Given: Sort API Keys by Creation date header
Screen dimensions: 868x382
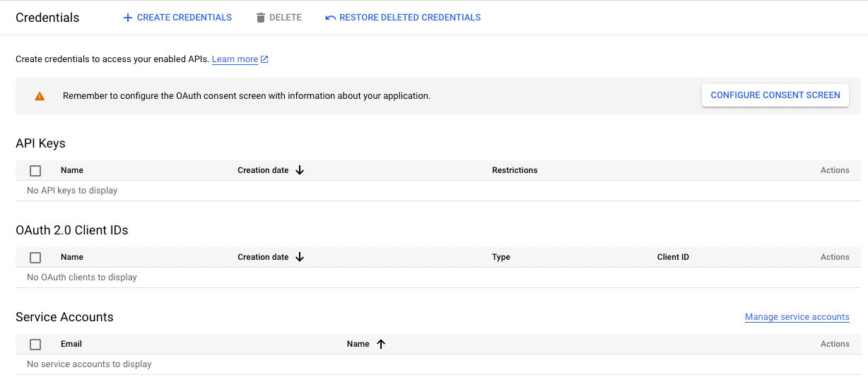Looking at the screenshot, I should point(263,170).
